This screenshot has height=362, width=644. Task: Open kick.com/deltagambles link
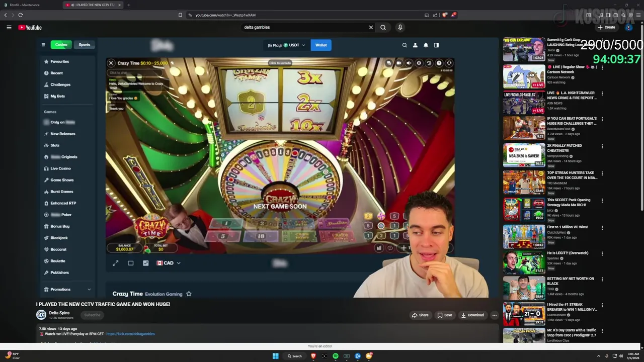point(130,334)
